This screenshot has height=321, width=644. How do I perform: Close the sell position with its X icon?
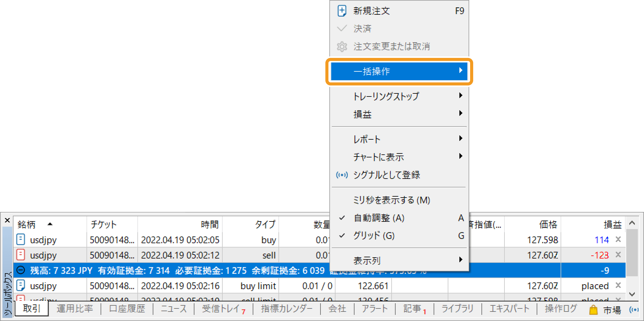coord(618,255)
